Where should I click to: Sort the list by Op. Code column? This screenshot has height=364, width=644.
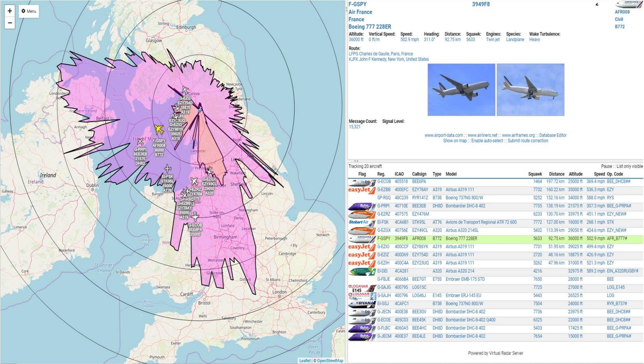click(615, 174)
